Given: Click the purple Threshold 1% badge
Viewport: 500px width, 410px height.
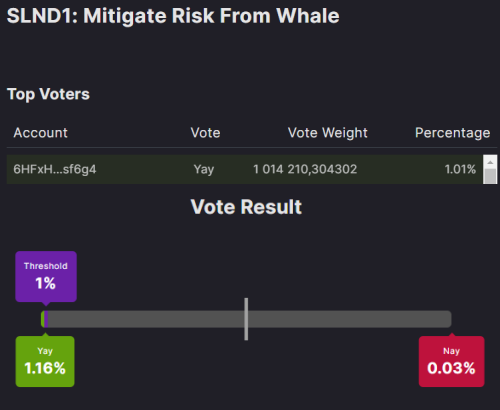Looking at the screenshot, I should pyautogui.click(x=46, y=277).
